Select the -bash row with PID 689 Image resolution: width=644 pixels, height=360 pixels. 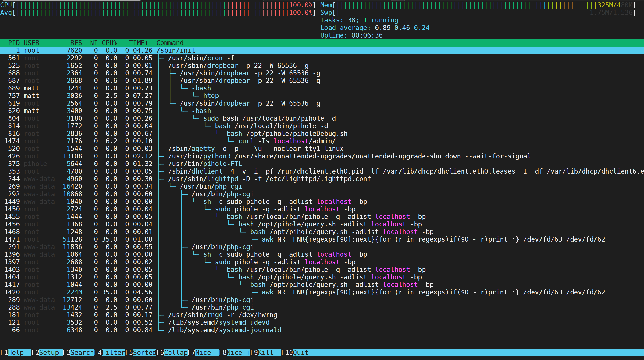click(322, 88)
